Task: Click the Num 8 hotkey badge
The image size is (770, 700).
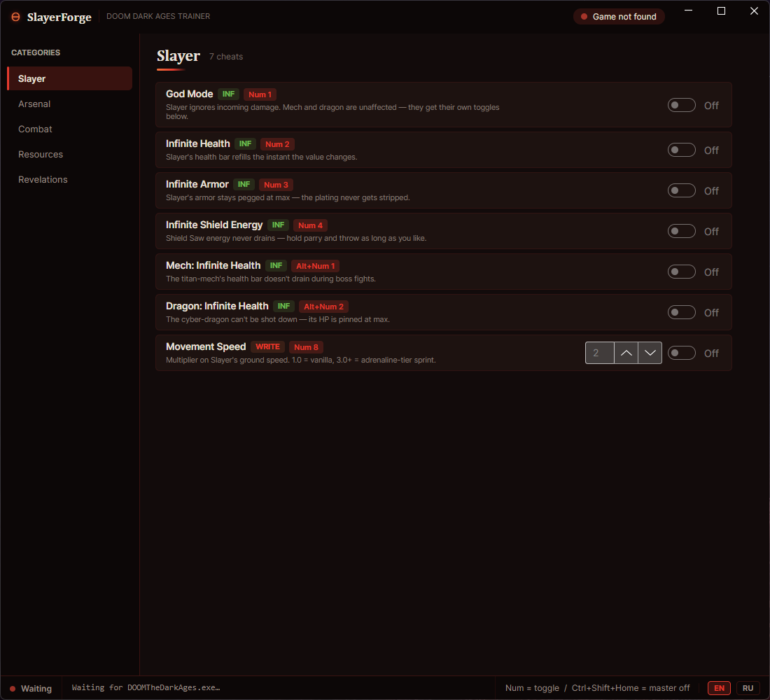Action: 306,346
